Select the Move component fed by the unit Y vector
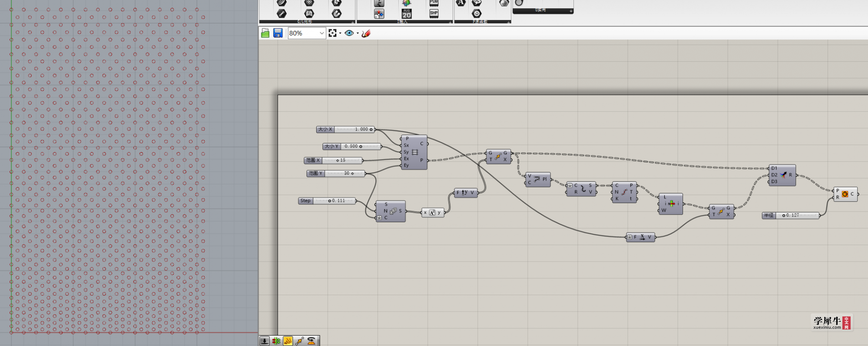 pos(499,156)
